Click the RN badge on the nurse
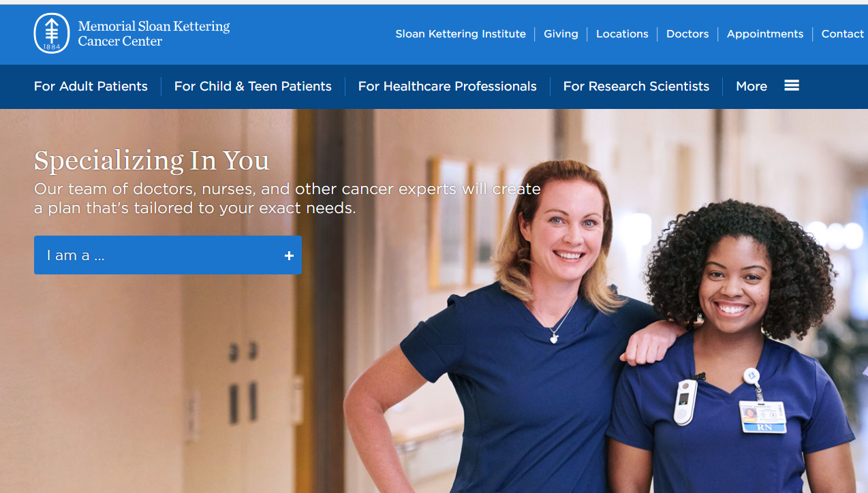This screenshot has height=493, width=868. (763, 416)
